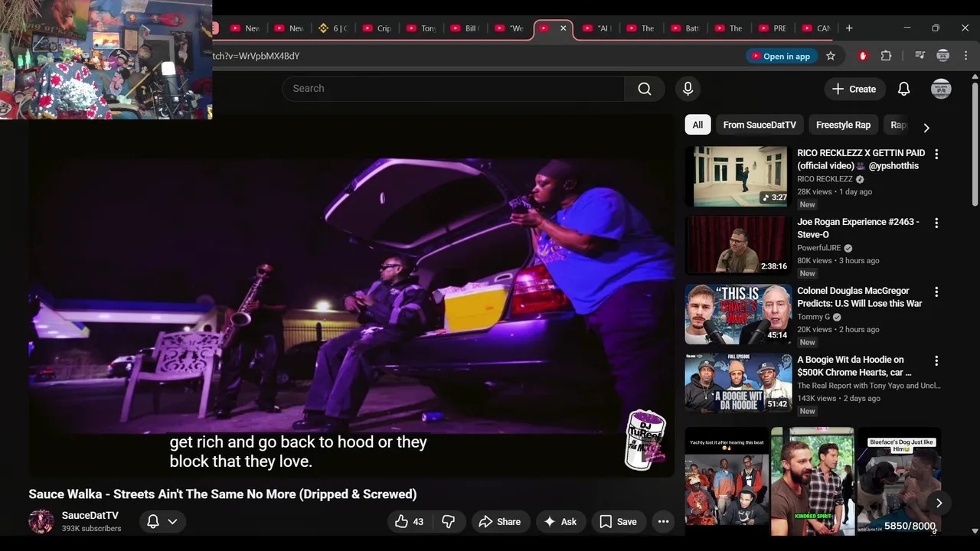The width and height of the screenshot is (980, 551).
Task: Open RICO RECKLEZZ video thumbnail
Action: coord(738,178)
